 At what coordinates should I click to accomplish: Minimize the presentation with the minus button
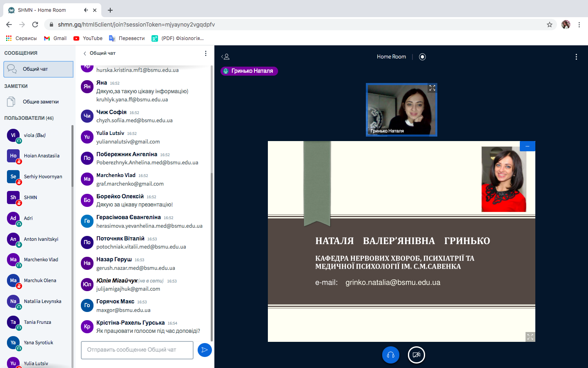pos(527,146)
